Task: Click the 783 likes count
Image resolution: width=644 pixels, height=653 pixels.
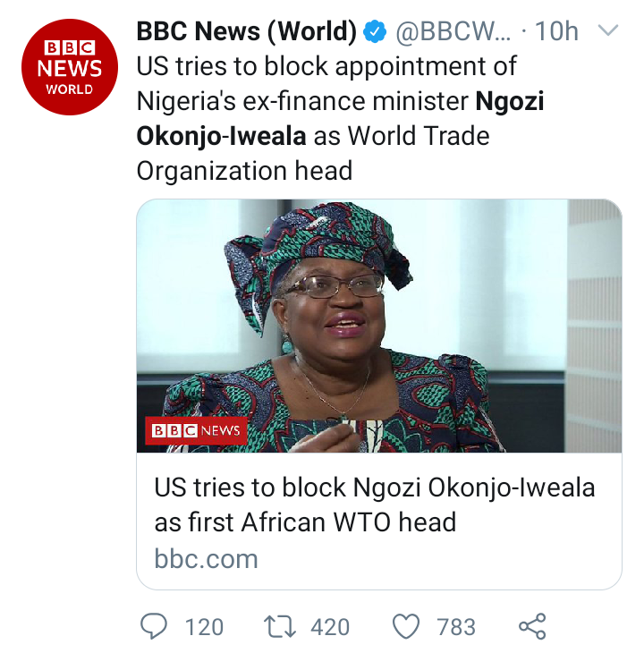Action: [456, 627]
